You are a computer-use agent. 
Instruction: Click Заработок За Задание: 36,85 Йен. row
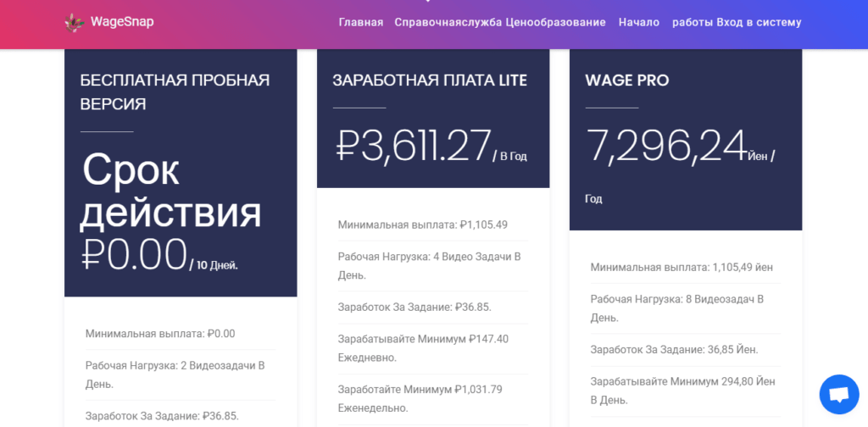[x=685, y=350]
